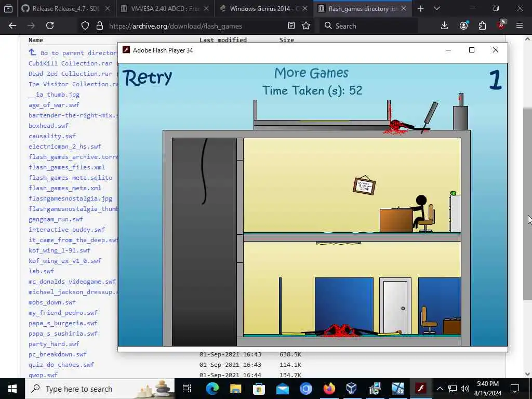Open the extensions puzzle icon

(482, 26)
